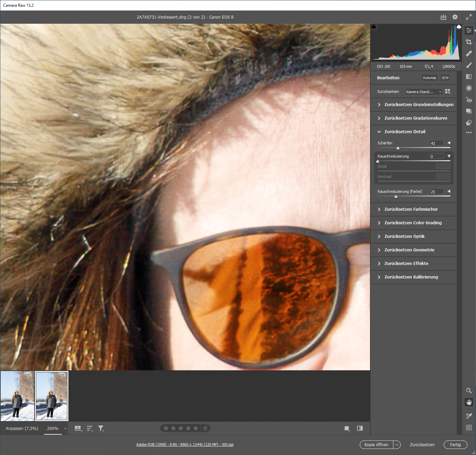Image resolution: width=476 pixels, height=455 pixels.
Task: Choose the radial filter tool
Action: click(x=469, y=88)
